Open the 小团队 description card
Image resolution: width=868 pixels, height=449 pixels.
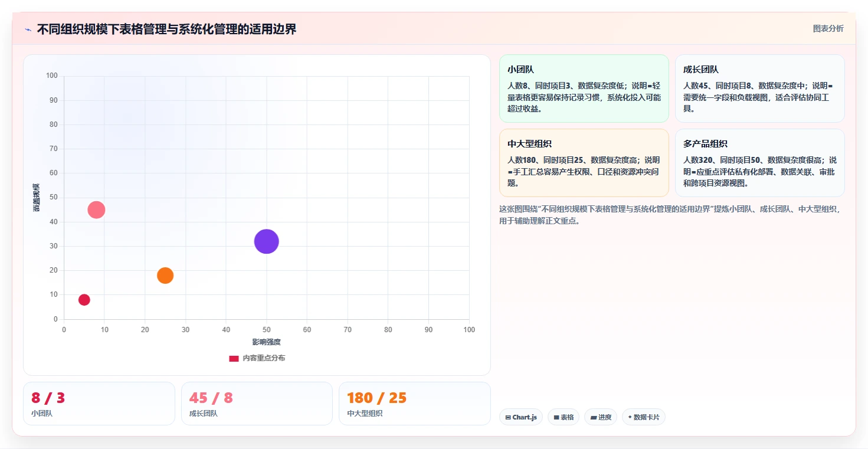pos(584,89)
